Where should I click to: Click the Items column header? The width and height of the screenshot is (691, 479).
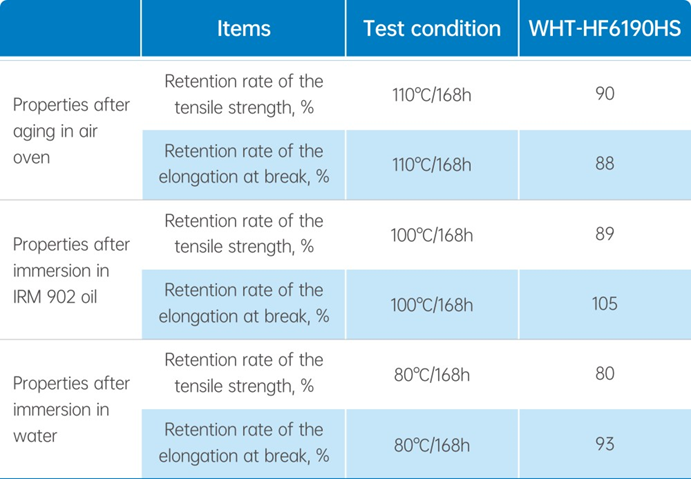[x=243, y=29]
